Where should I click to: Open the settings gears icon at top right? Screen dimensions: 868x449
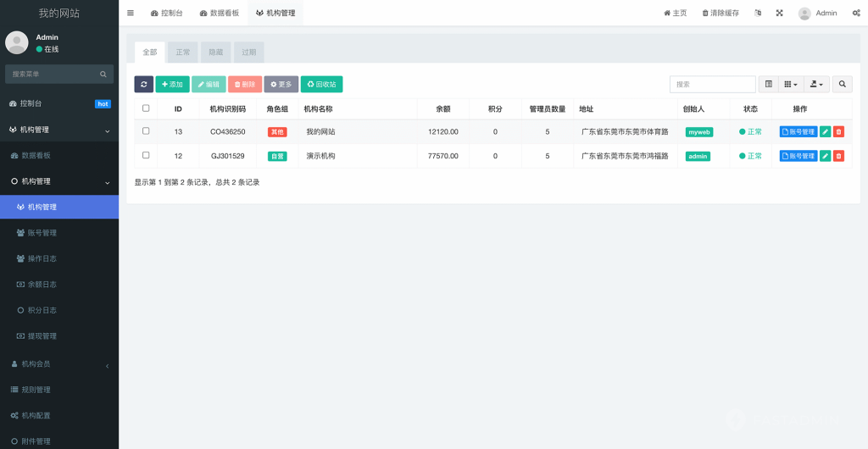tap(856, 13)
